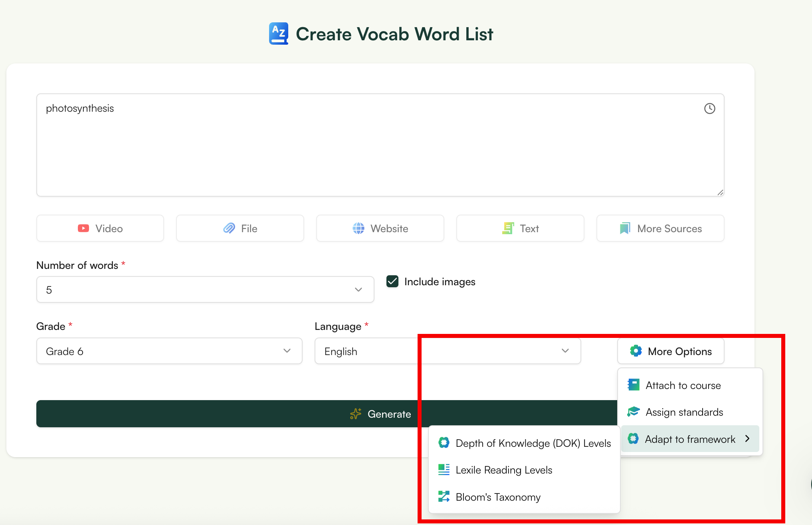Expand the Adapt to framework submenu
812x525 pixels.
point(690,439)
